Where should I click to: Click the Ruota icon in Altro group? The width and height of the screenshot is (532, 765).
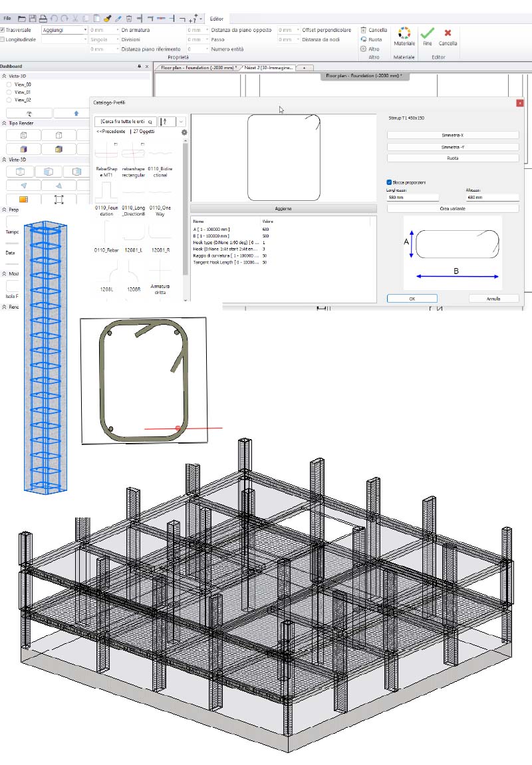[364, 38]
